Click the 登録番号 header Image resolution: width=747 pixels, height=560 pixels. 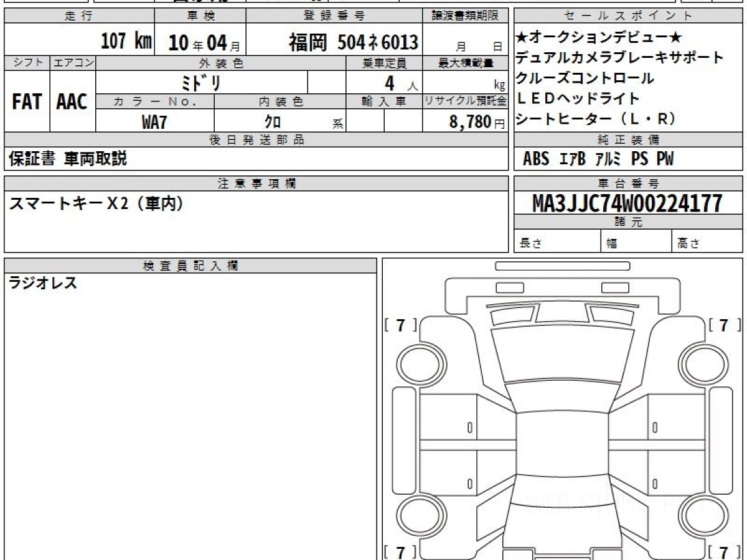(x=334, y=16)
